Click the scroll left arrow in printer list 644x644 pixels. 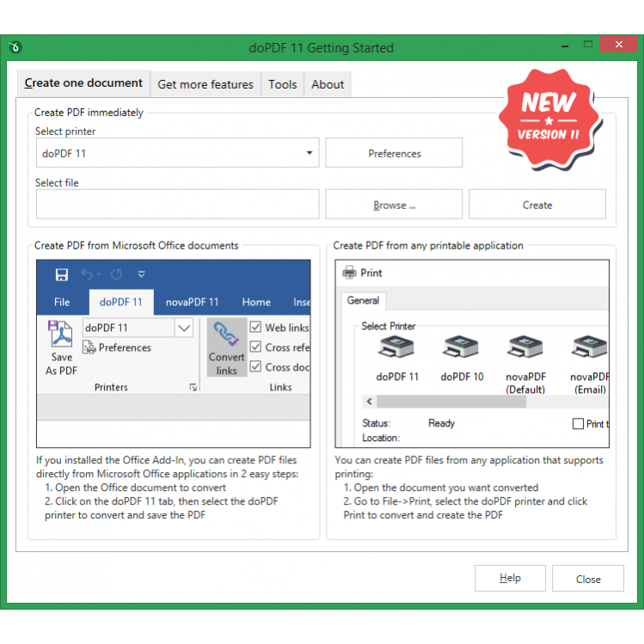pos(369,402)
